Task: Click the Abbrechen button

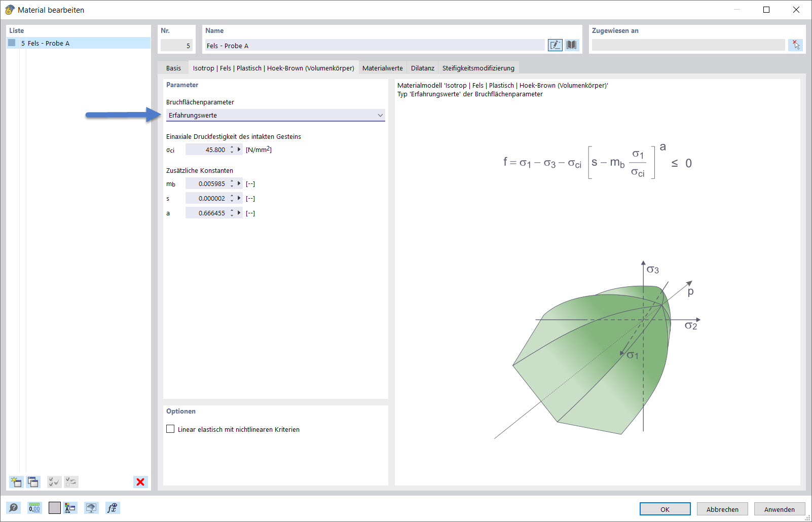Action: [722, 509]
